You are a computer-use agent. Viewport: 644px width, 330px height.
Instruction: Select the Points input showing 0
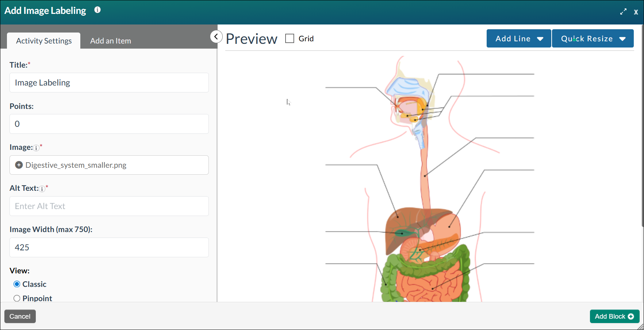(109, 124)
